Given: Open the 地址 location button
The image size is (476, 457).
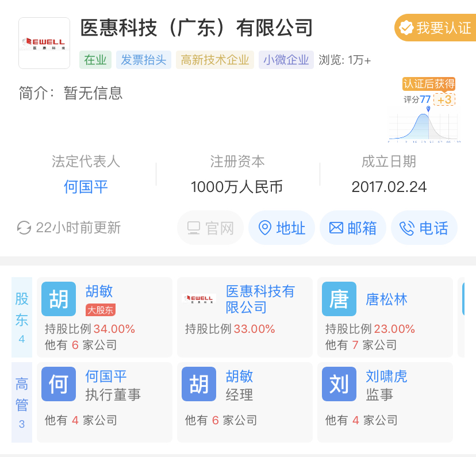Looking at the screenshot, I should pos(282,228).
